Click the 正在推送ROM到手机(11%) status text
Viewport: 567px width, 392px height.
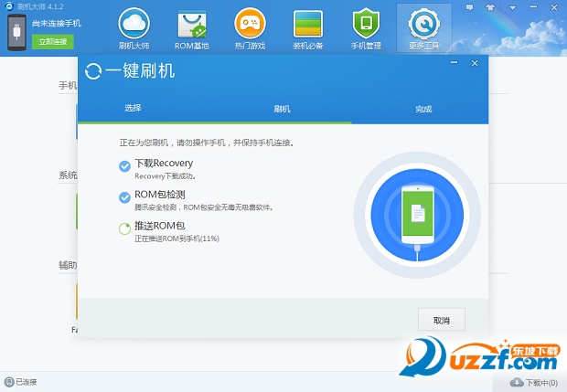(177, 238)
